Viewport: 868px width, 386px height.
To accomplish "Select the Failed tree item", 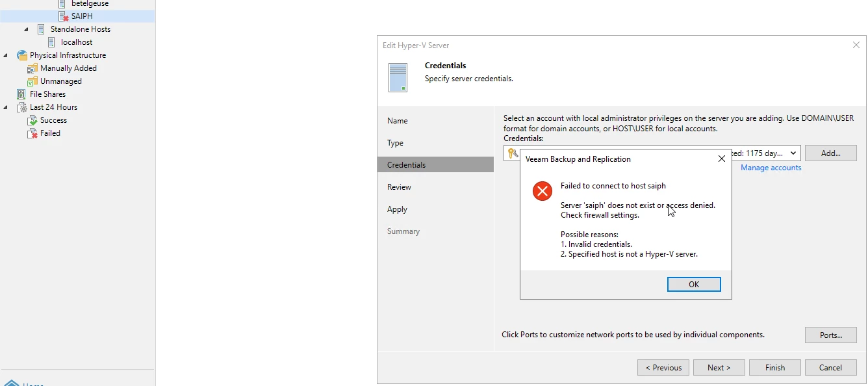I will click(x=50, y=133).
